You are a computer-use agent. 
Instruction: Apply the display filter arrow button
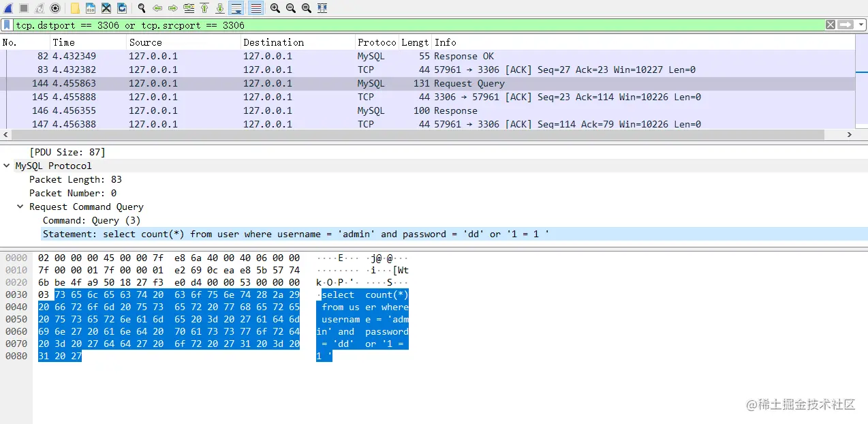846,25
